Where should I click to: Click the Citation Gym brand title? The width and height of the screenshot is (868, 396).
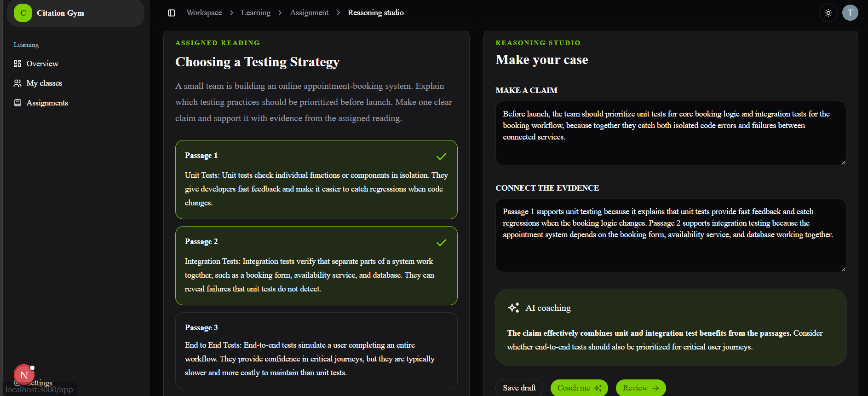[60, 13]
